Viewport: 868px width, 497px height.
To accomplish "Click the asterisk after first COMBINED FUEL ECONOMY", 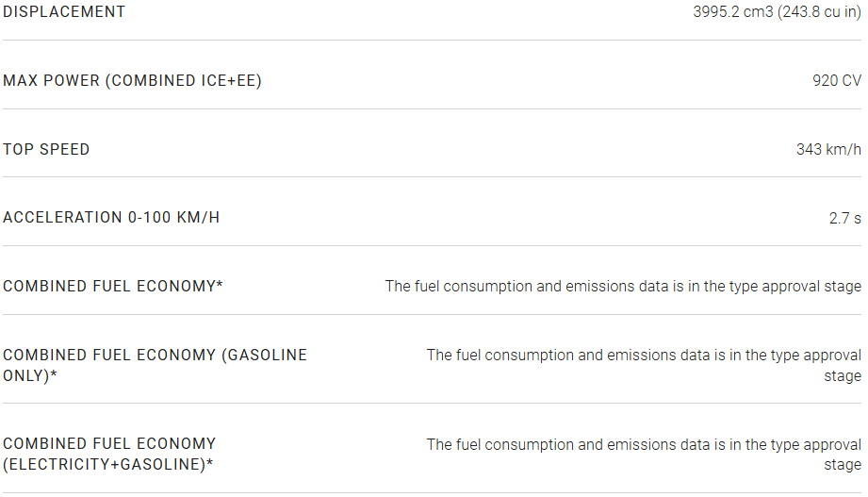I will pyautogui.click(x=220, y=285).
